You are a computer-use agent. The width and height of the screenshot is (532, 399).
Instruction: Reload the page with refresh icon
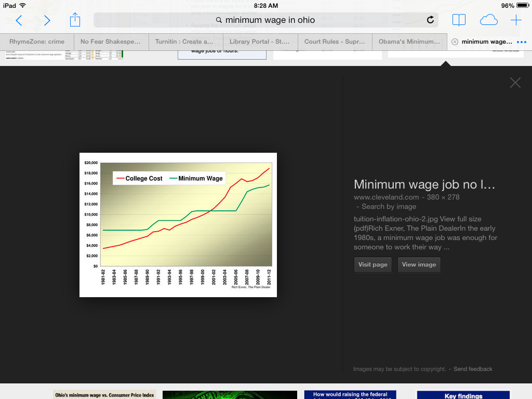coord(430,20)
